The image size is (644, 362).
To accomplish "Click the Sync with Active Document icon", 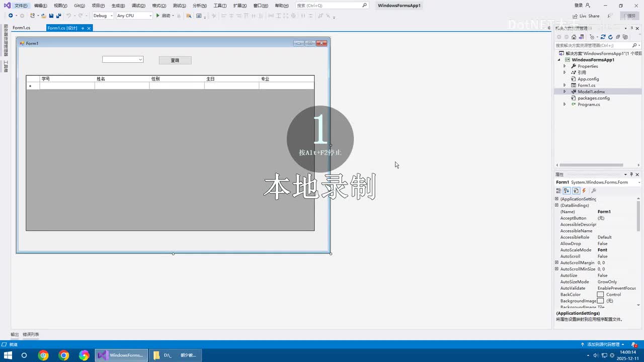I will [x=603, y=37].
